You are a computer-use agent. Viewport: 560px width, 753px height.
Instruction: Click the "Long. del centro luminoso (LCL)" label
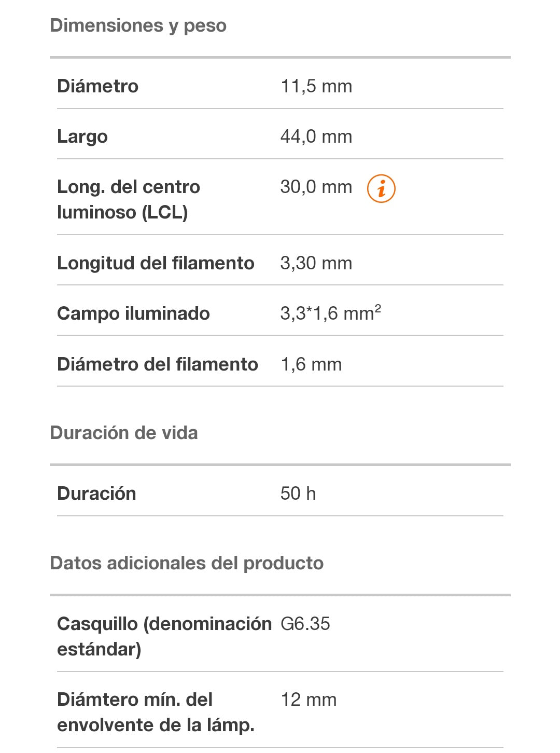tap(128, 199)
